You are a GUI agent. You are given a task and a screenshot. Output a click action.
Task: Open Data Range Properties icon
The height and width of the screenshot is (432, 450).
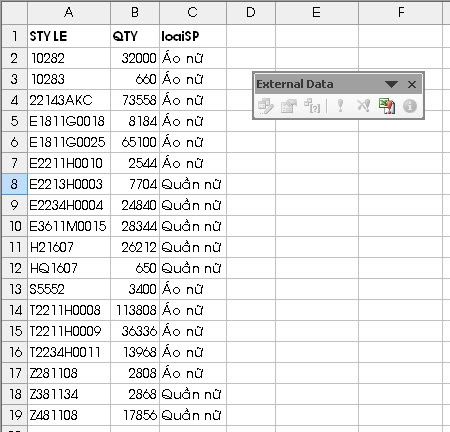(x=289, y=106)
